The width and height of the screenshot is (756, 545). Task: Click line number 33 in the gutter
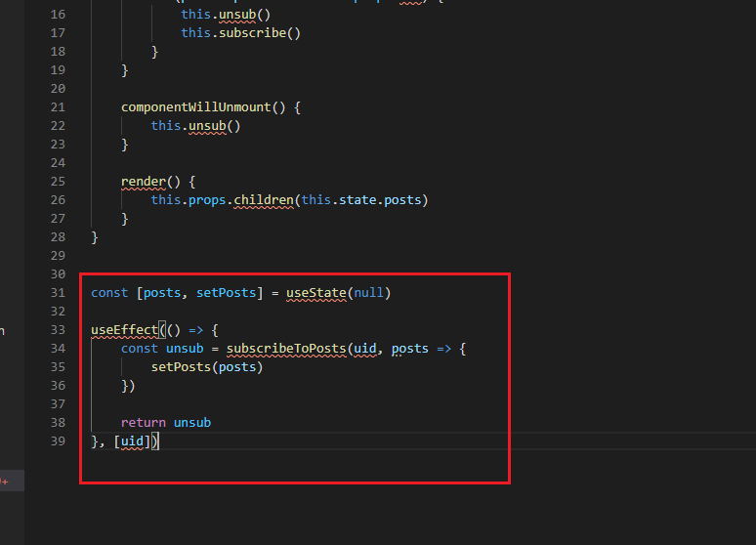(56, 330)
